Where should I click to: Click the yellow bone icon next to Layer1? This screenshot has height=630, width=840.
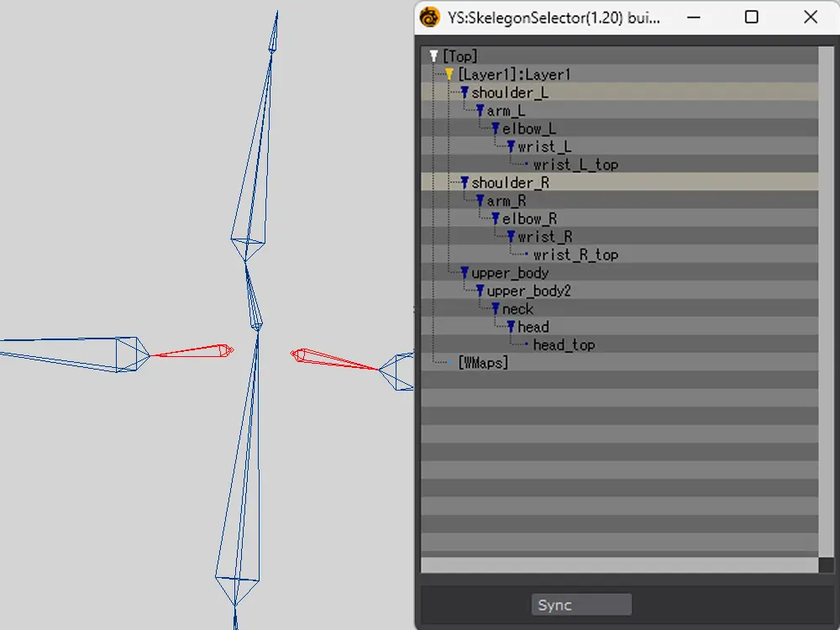tap(449, 75)
